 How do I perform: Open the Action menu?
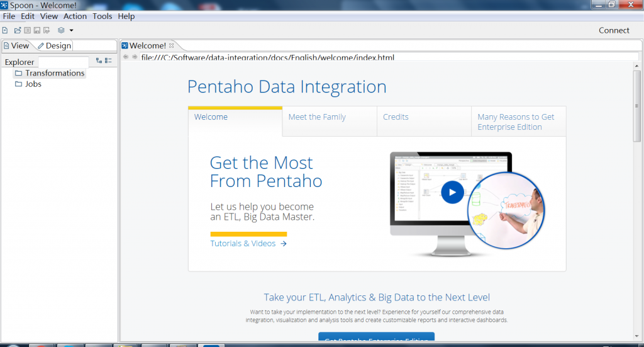click(x=75, y=16)
